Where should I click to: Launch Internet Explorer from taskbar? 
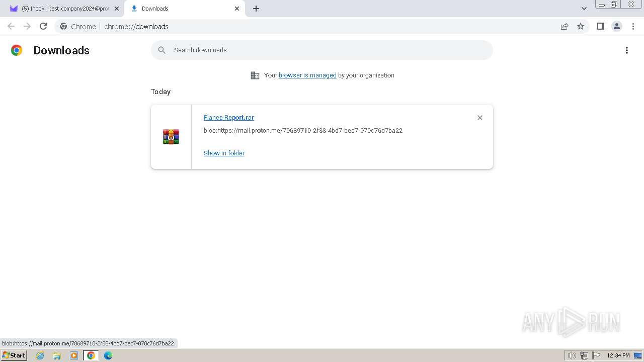point(40,355)
